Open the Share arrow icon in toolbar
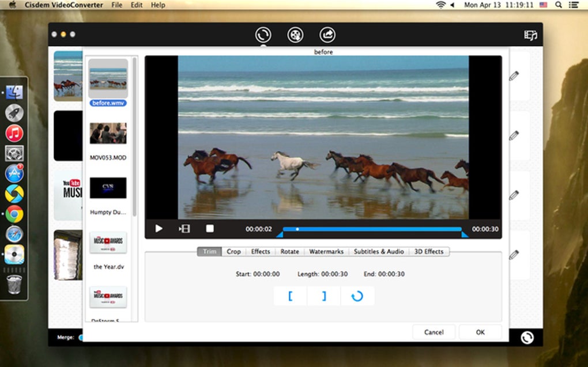588x367 pixels. (x=327, y=35)
